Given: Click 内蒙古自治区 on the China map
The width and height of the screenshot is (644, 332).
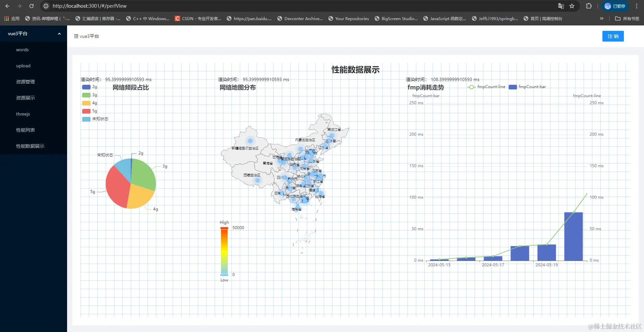Looking at the screenshot, I should click(x=305, y=140).
